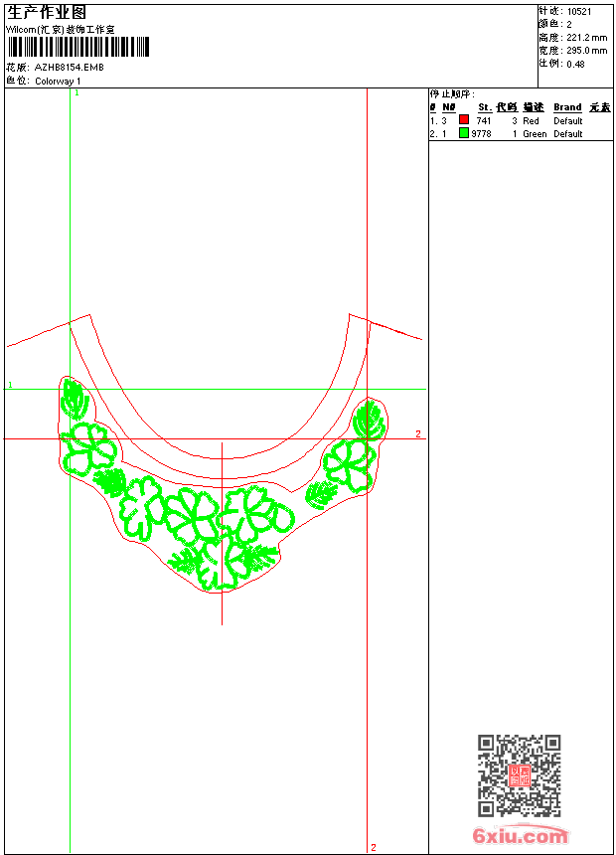Click the bottom-center flower of the design
Image resolution: width=616 pixels, height=855 pixels.
tap(229, 562)
